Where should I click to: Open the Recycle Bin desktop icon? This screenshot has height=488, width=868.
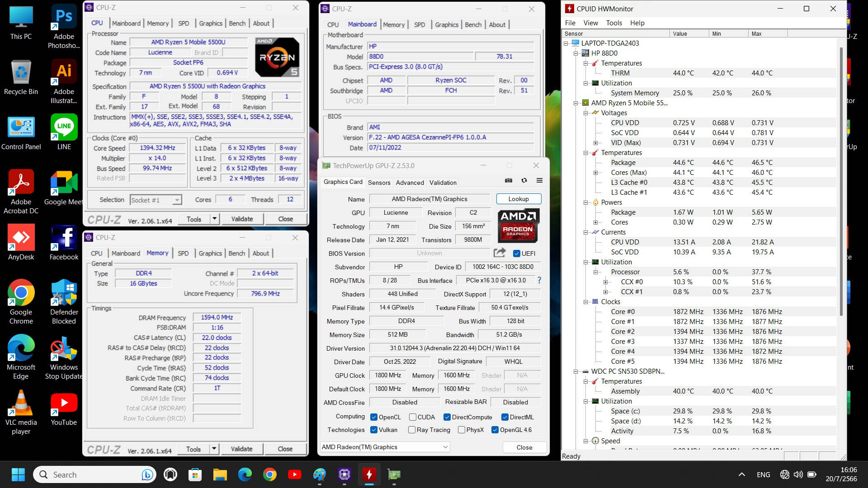click(x=21, y=78)
